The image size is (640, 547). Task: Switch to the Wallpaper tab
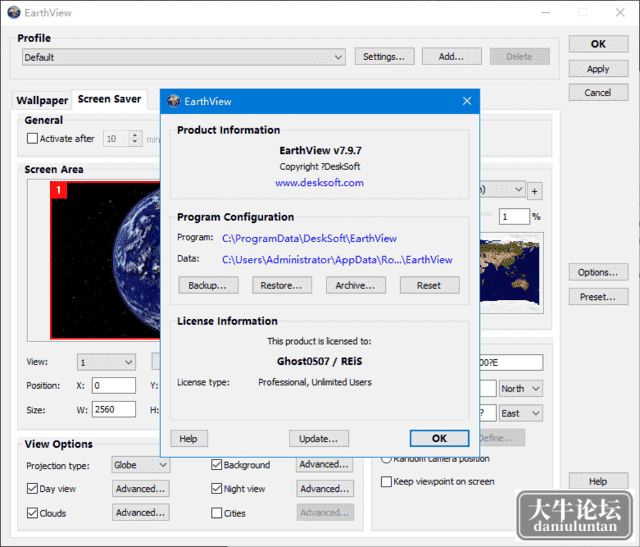42,100
